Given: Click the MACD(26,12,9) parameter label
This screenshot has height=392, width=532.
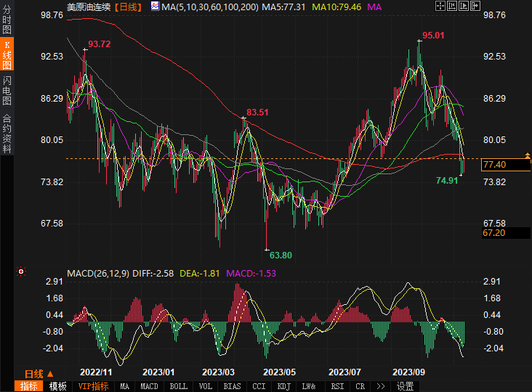Looking at the screenshot, I should click(97, 274).
